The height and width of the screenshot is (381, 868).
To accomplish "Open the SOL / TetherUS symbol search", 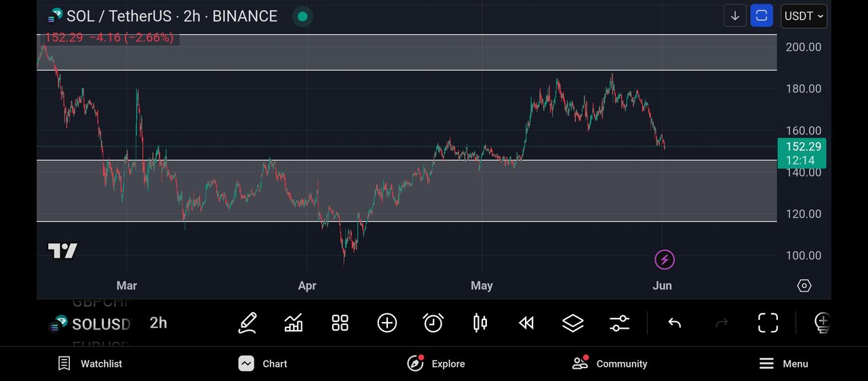I will (x=163, y=16).
